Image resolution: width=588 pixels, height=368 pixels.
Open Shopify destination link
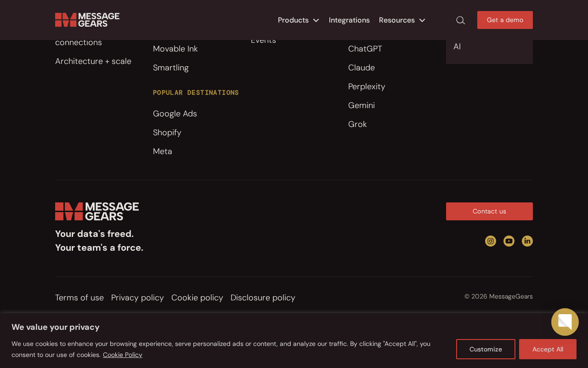click(x=167, y=132)
